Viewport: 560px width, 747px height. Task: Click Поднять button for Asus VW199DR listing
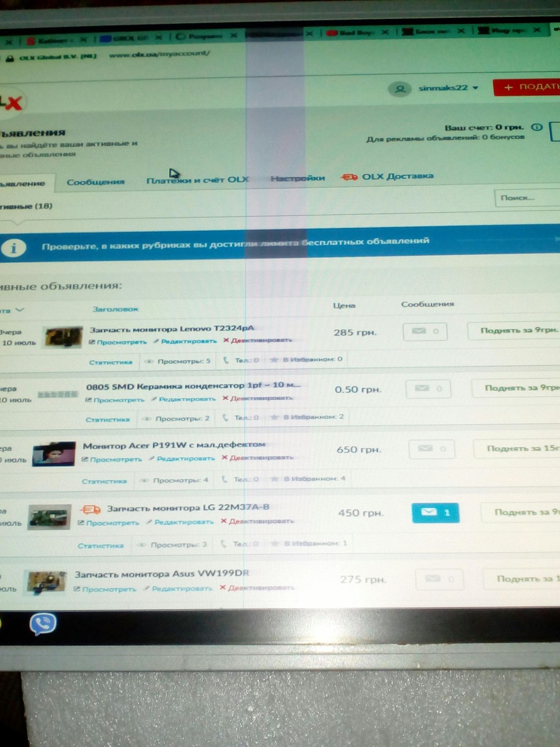coord(522,579)
